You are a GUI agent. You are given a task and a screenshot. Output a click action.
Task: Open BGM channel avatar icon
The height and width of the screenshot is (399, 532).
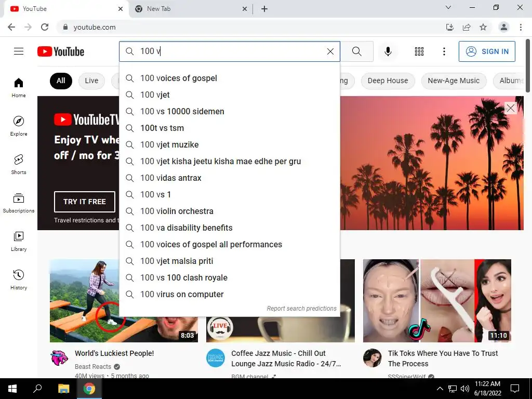click(216, 358)
